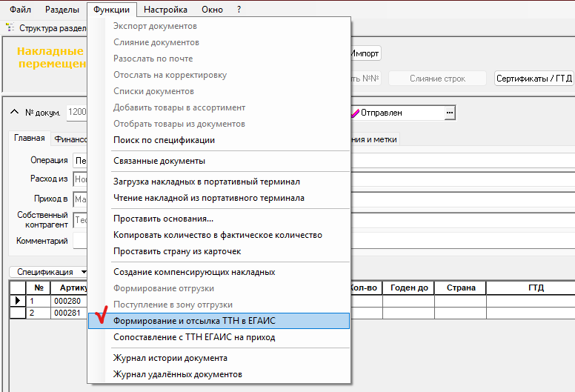Open the Файл menu
The height and width of the screenshot is (392, 575).
click(20, 10)
